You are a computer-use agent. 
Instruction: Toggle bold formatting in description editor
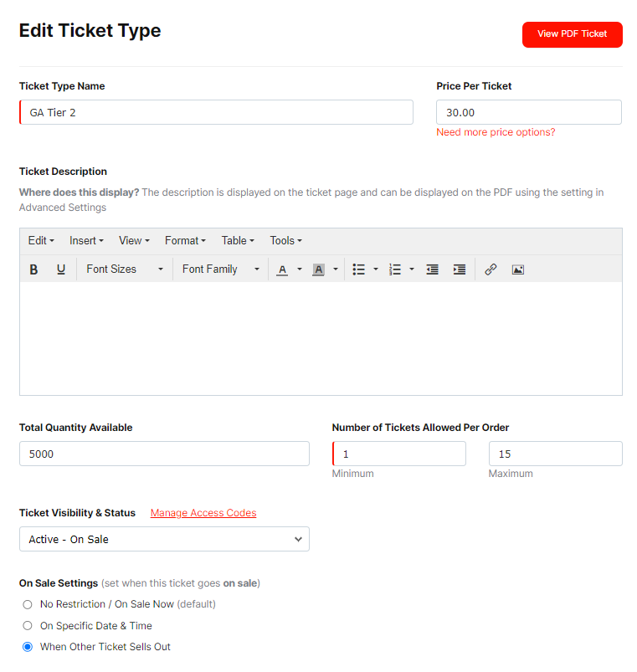click(x=33, y=269)
